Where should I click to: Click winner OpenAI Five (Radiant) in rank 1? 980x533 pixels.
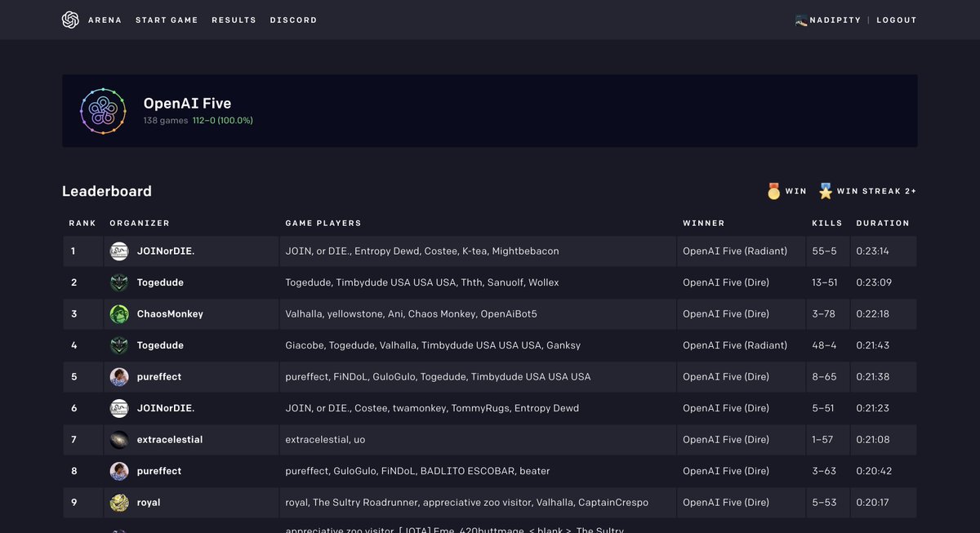click(x=735, y=251)
